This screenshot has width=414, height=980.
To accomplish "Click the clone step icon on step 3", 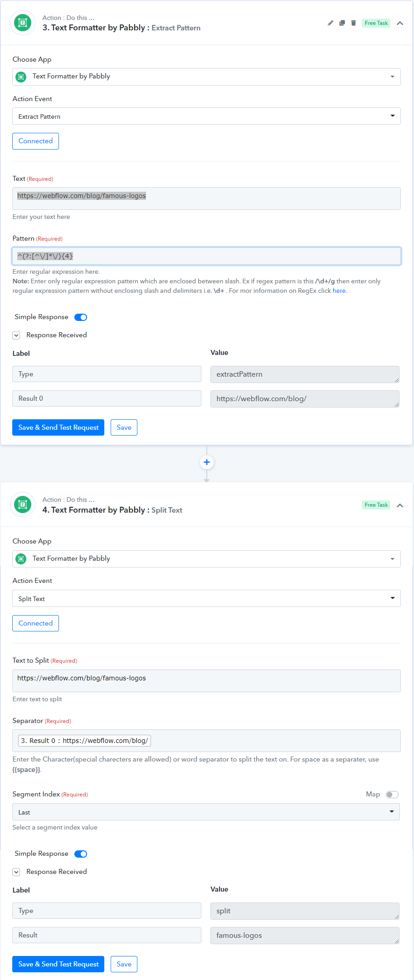I will (x=342, y=23).
